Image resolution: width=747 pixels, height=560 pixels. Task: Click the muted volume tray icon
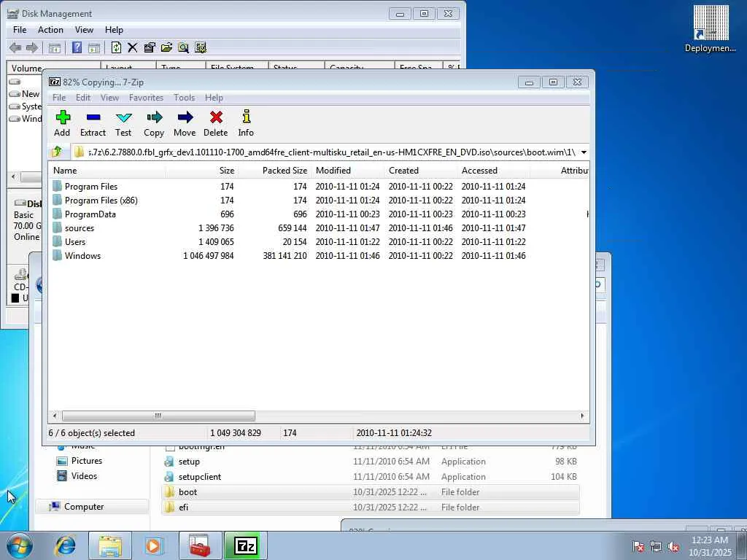tap(673, 547)
